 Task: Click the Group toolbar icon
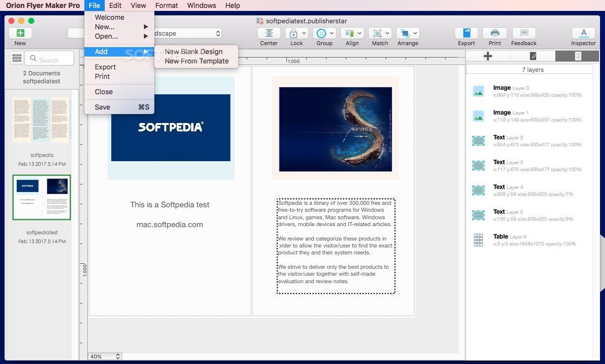321,33
